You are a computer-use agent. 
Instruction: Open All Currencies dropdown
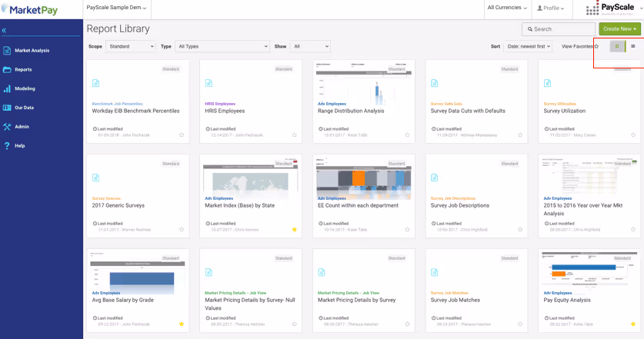(x=507, y=8)
